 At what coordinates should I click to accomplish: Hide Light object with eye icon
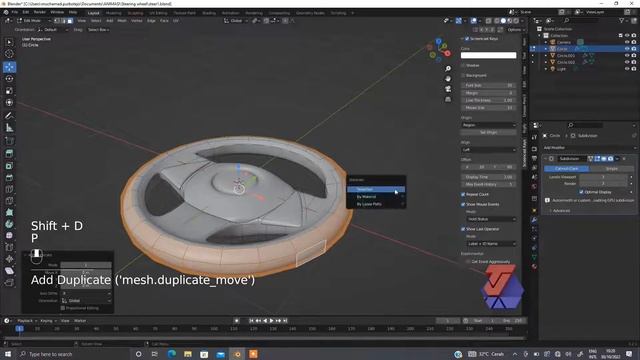coord(627,69)
